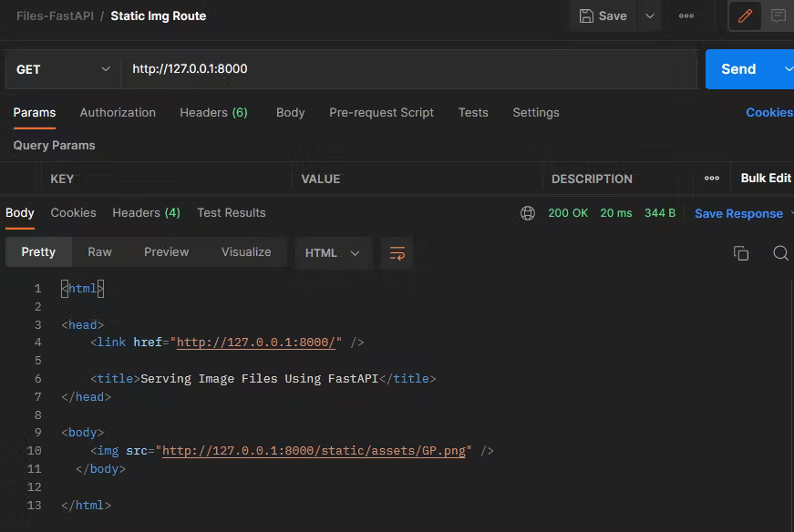Click the green 200 OK status indicator

pyautogui.click(x=568, y=212)
